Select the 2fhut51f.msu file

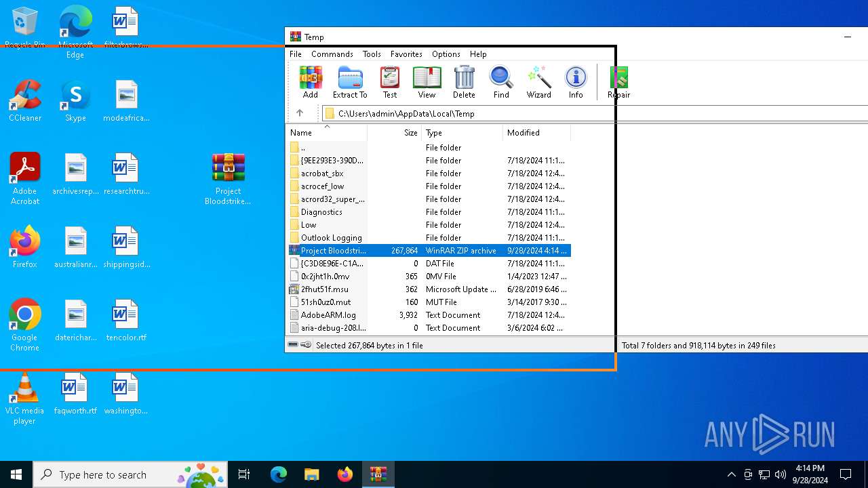coord(429,289)
